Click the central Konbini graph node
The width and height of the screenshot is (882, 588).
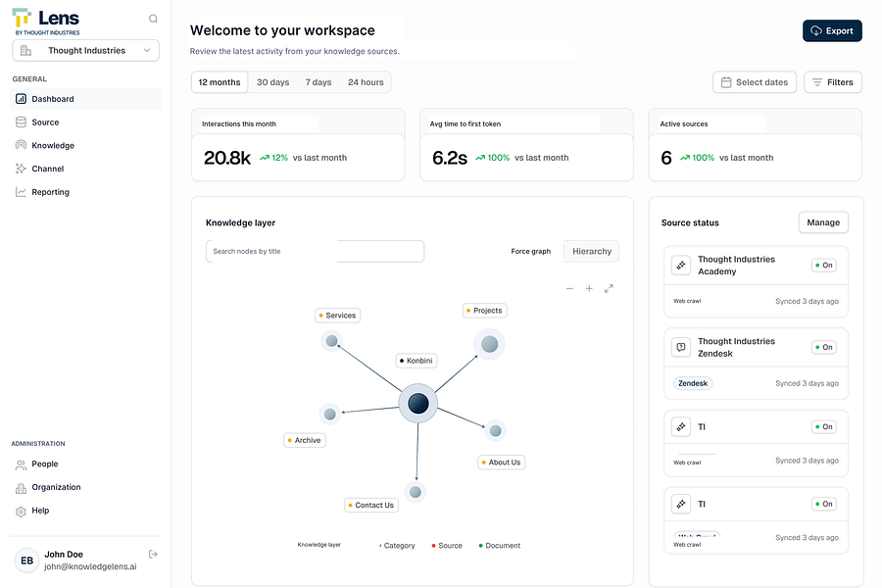417,404
